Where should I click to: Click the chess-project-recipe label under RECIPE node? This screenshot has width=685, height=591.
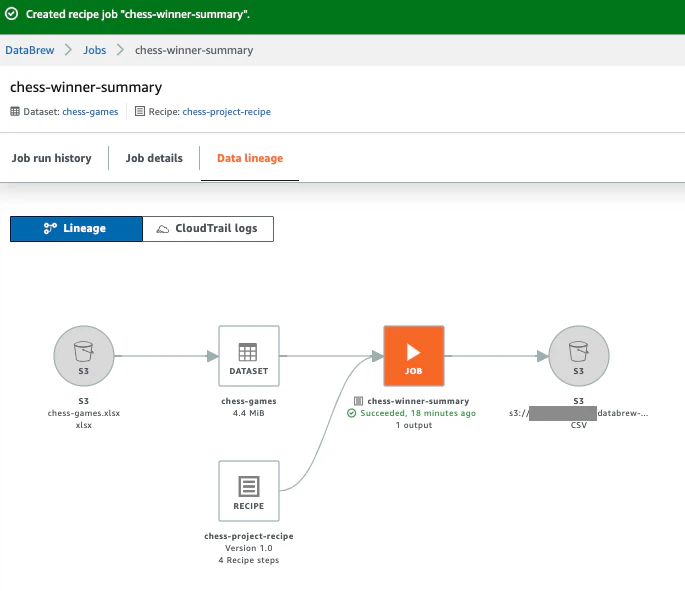click(x=249, y=536)
